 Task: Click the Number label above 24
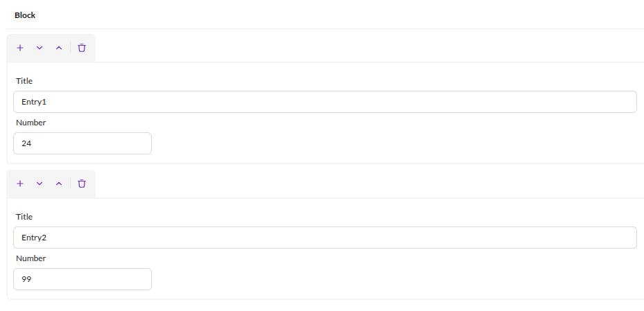(31, 123)
